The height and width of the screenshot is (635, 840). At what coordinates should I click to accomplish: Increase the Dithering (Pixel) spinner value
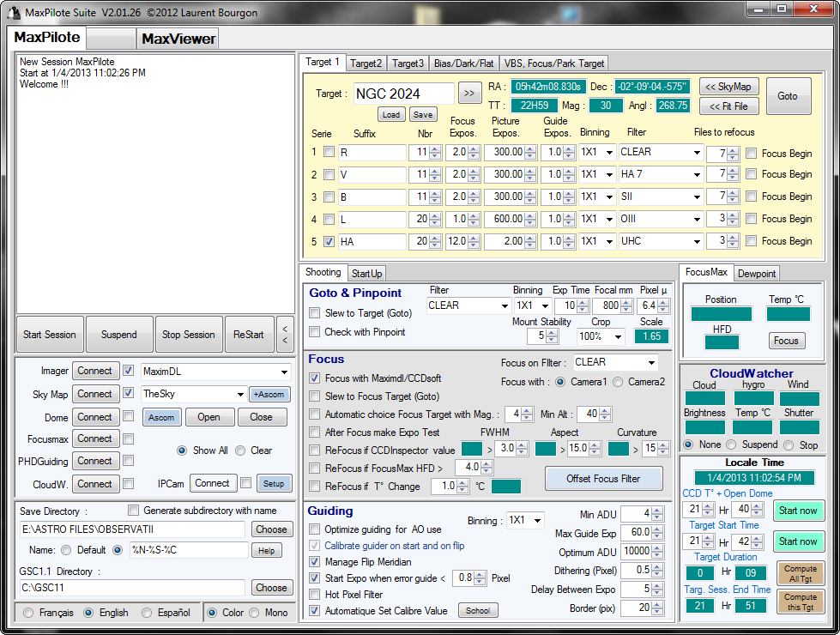(657, 567)
